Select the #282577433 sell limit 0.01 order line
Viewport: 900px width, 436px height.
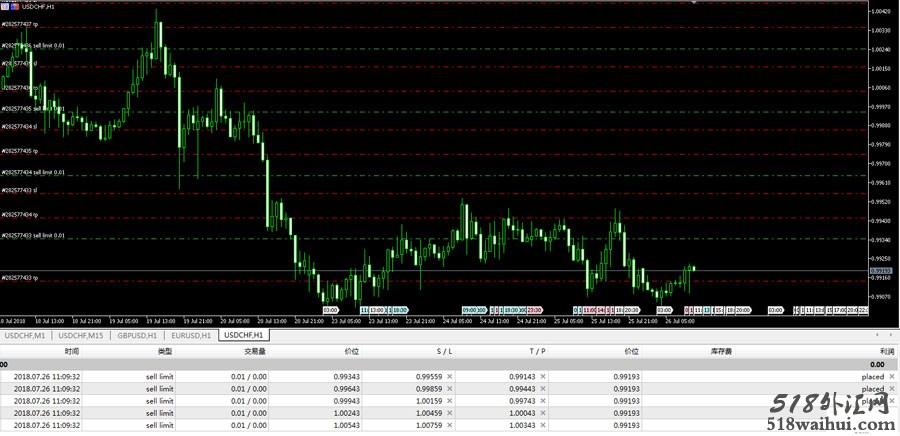pyautogui.click(x=33, y=236)
